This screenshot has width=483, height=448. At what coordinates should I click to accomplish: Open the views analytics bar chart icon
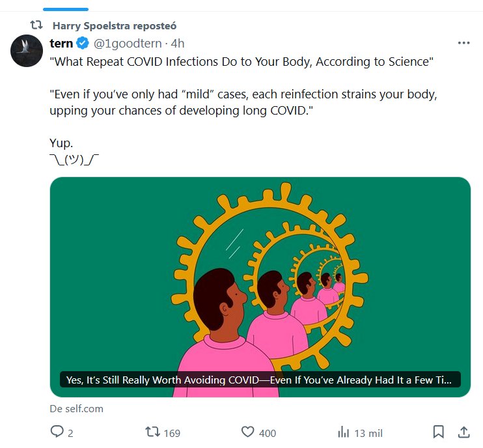343,432
